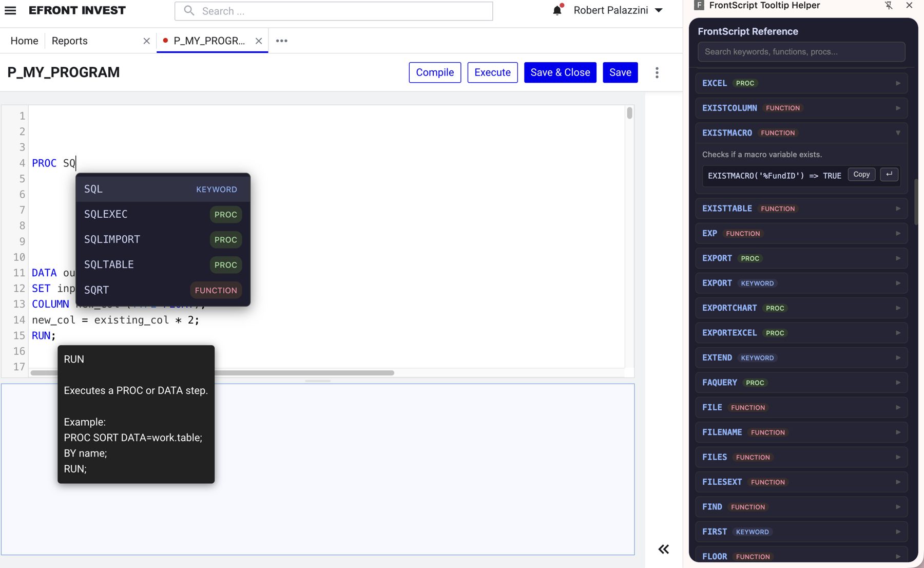924x568 pixels.
Task: Click the editor horizontal scrollbar
Action: [x=213, y=373]
